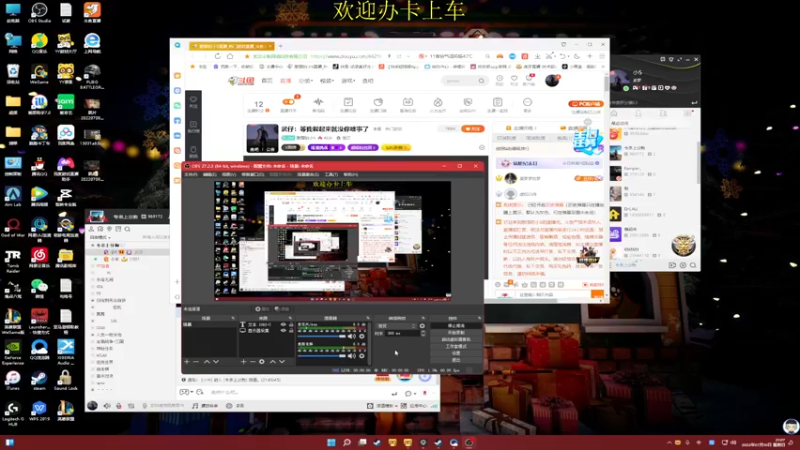Open Douyu user avatar in header
The image size is (800, 450).
[552, 80]
